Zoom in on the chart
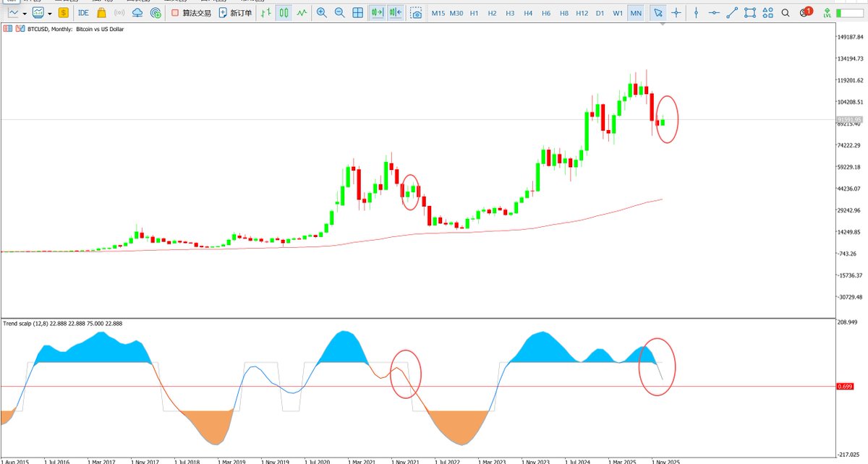This screenshot has height=464, width=868. 320,12
